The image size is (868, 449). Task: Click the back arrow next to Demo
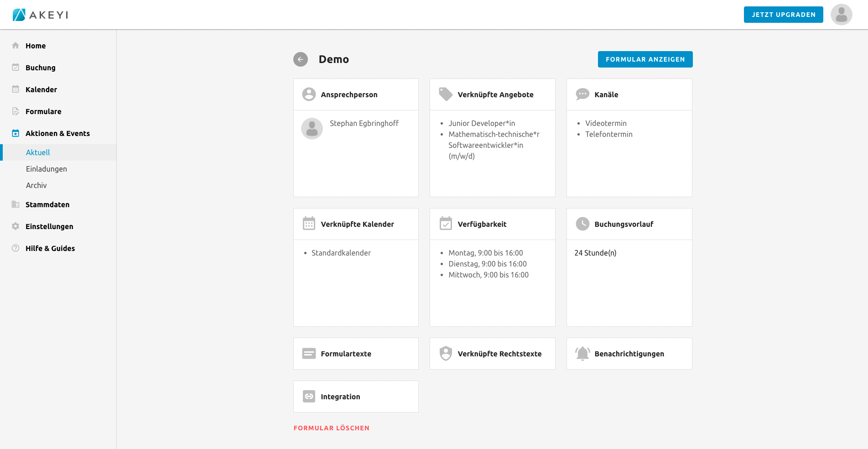[x=300, y=59]
